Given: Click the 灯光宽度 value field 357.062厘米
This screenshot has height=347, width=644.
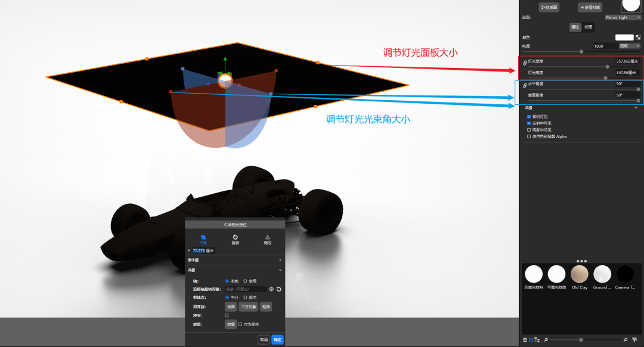Looking at the screenshot, I should 627,61.
